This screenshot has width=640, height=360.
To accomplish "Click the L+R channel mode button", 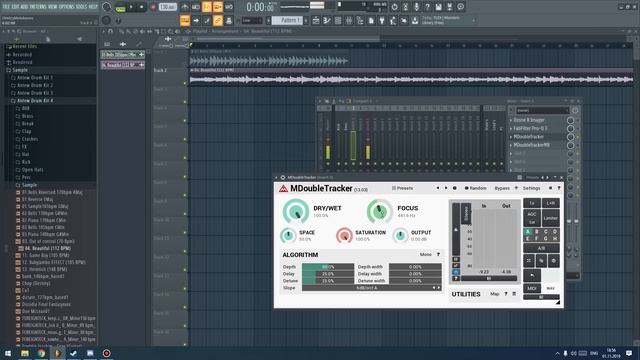I will (x=551, y=203).
